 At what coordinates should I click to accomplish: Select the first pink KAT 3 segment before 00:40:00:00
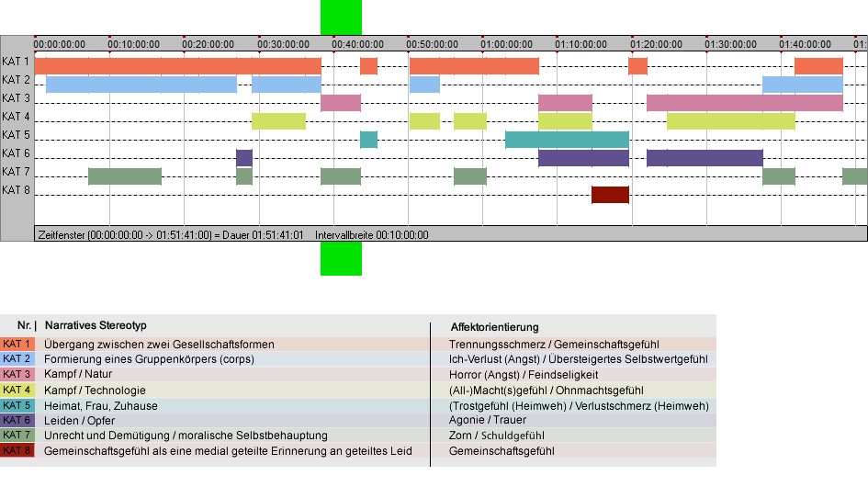341,103
